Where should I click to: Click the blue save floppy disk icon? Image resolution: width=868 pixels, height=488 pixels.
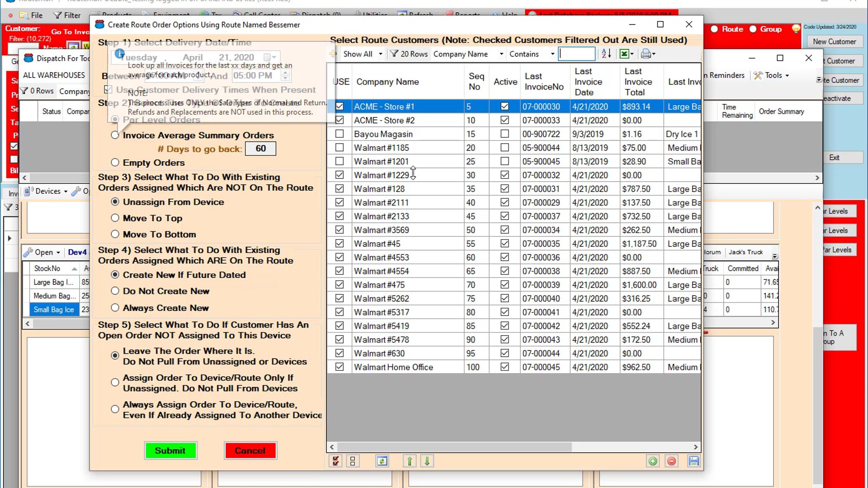(x=693, y=461)
